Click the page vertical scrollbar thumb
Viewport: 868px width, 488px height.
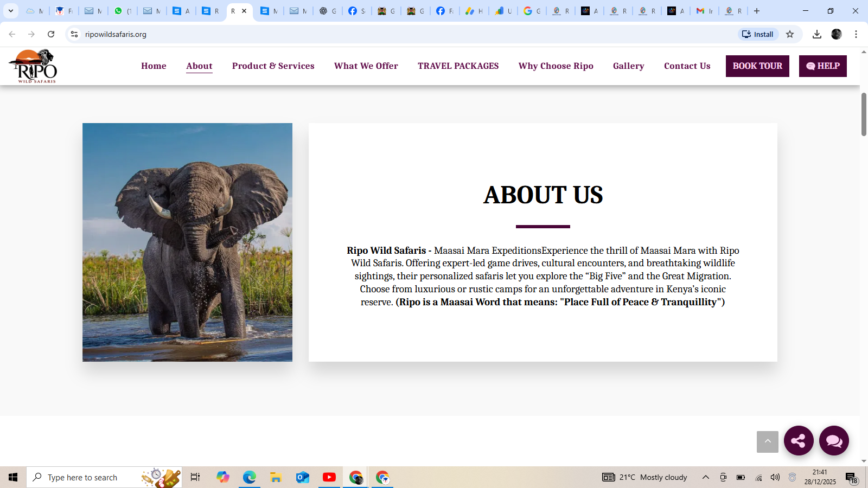(864, 114)
